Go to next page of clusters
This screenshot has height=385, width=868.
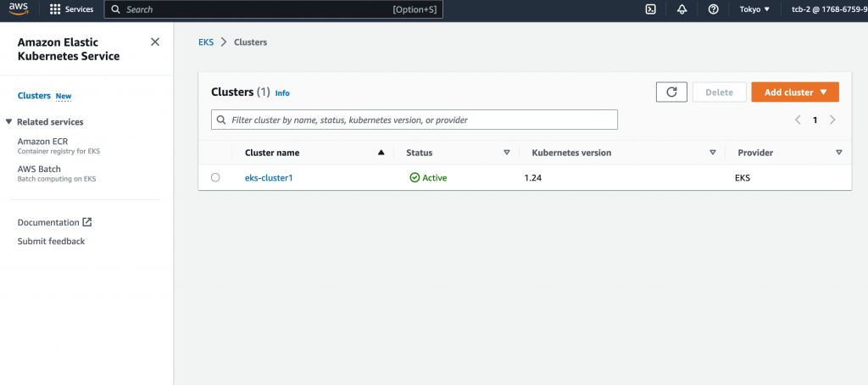[x=832, y=120]
